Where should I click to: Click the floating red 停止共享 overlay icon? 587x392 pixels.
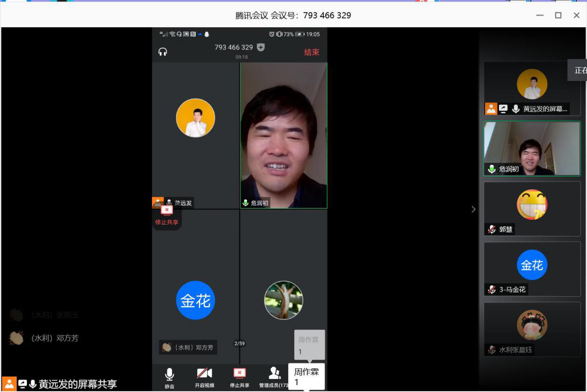pyautogui.click(x=166, y=211)
